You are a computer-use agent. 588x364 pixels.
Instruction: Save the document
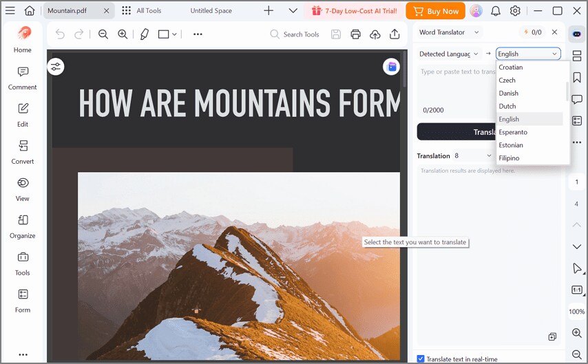(x=336, y=34)
